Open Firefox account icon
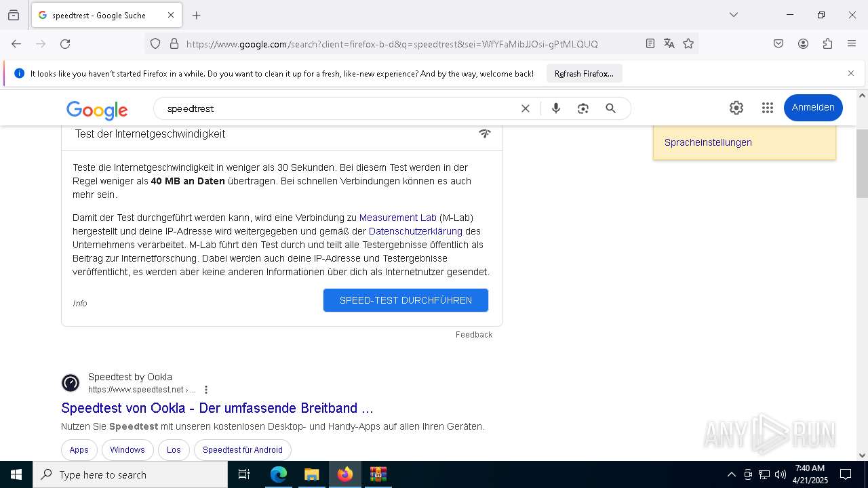 coord(803,43)
